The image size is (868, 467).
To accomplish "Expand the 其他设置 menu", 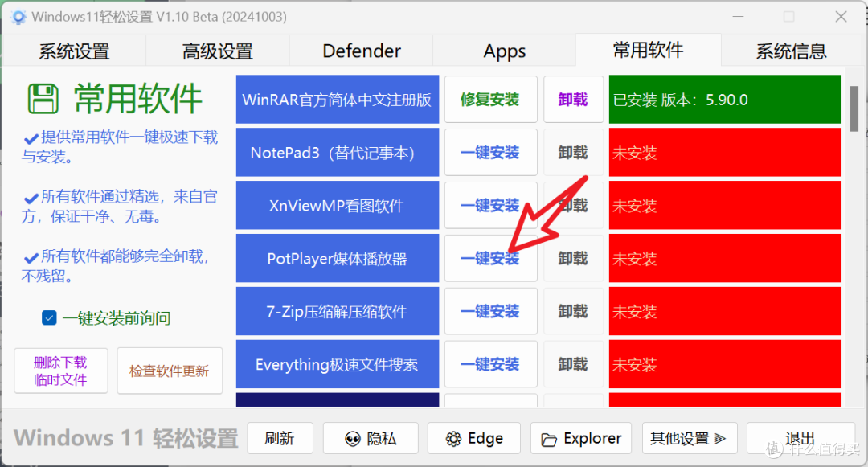I will point(690,438).
